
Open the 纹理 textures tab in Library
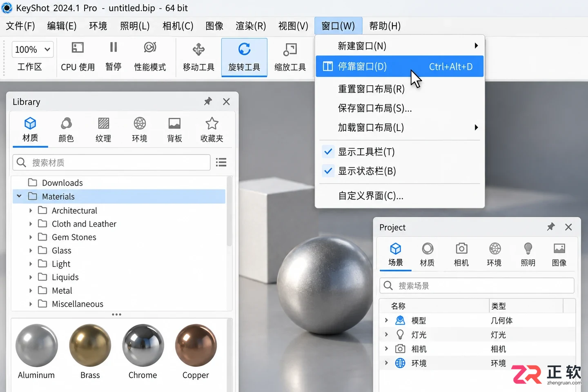coord(103,130)
